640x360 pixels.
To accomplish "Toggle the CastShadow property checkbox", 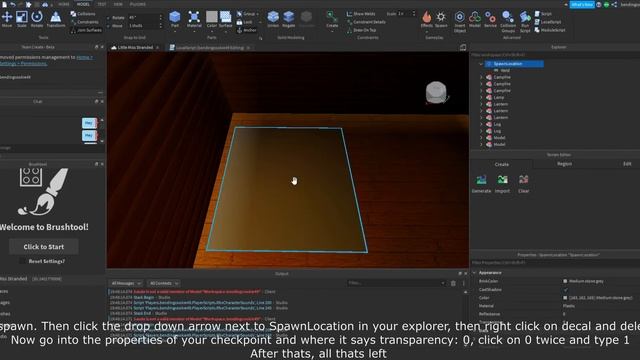I will click(565, 289).
